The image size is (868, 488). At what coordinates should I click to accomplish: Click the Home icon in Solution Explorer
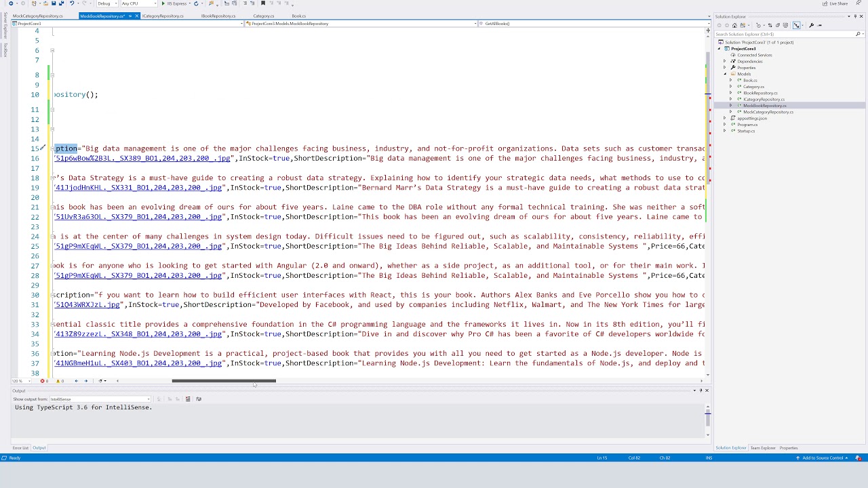[734, 25]
